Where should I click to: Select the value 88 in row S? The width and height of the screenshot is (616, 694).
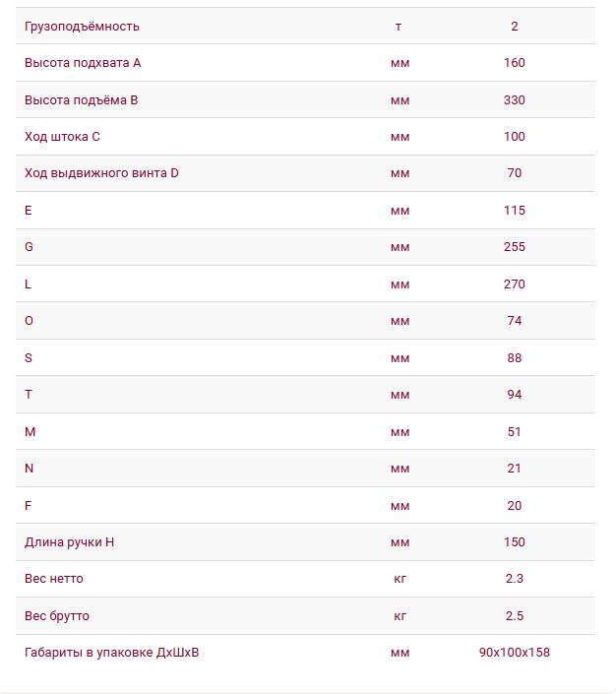515,358
